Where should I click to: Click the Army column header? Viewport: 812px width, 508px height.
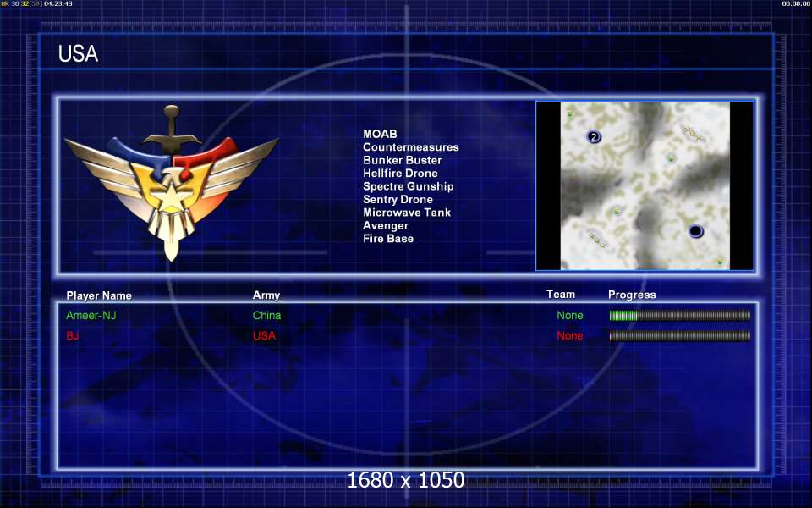[x=266, y=295]
